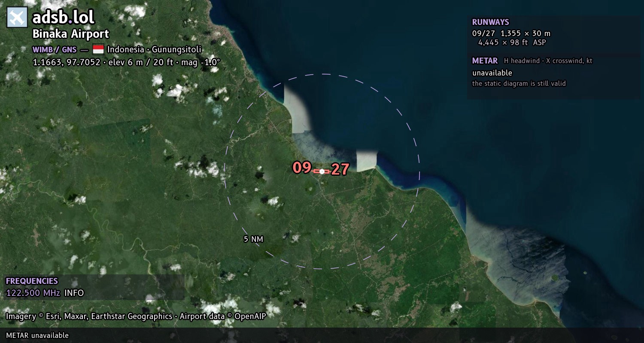Select the runway entry 09/27 1,355 × 30 m
Screen dimensions: 644x343
click(511, 33)
